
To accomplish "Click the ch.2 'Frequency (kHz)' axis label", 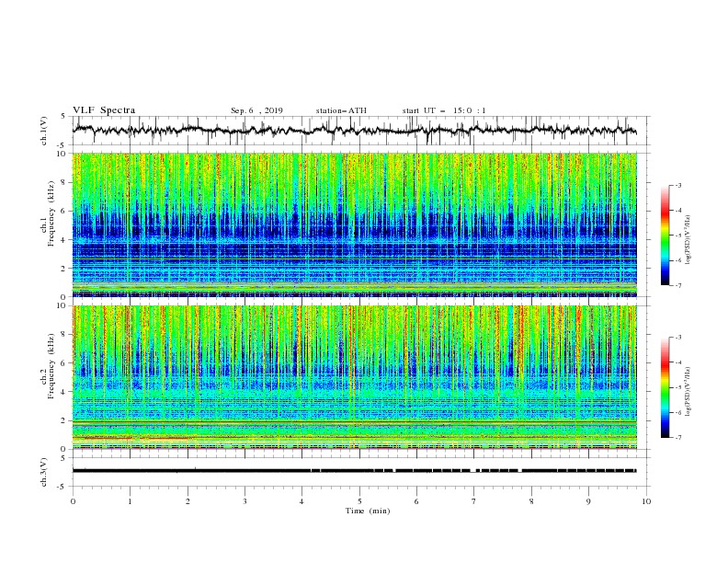I will point(51,366).
